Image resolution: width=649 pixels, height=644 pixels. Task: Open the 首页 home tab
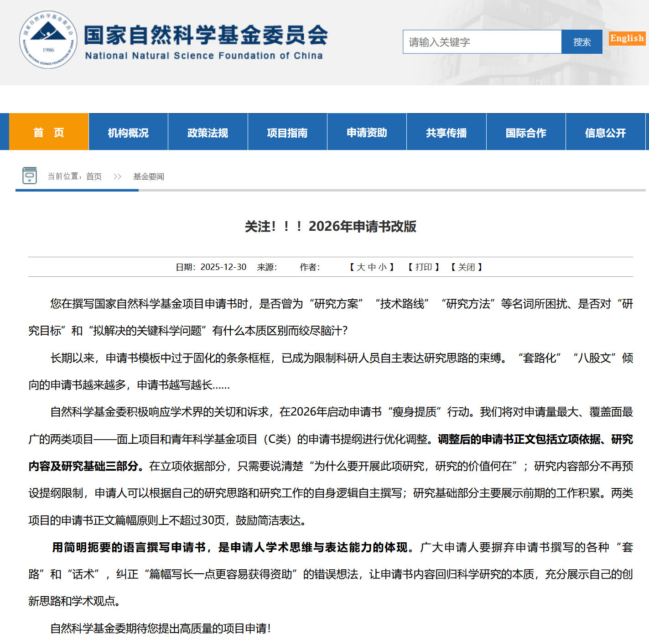pos(49,132)
